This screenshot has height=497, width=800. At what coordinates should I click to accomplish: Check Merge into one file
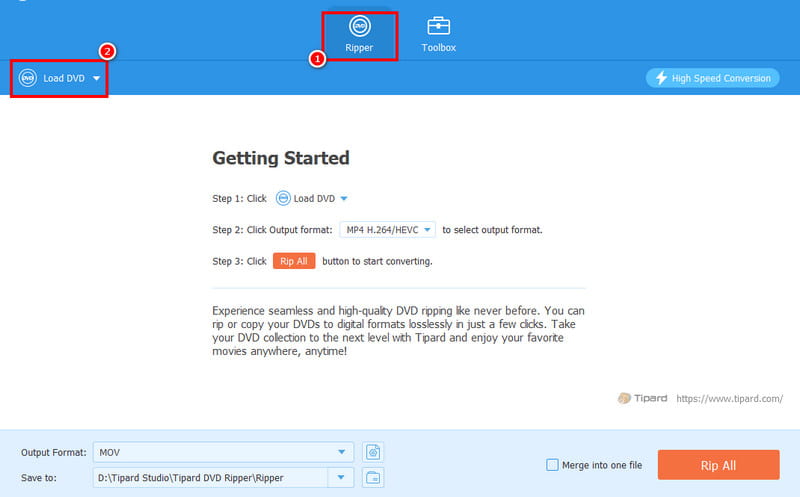tap(552, 464)
